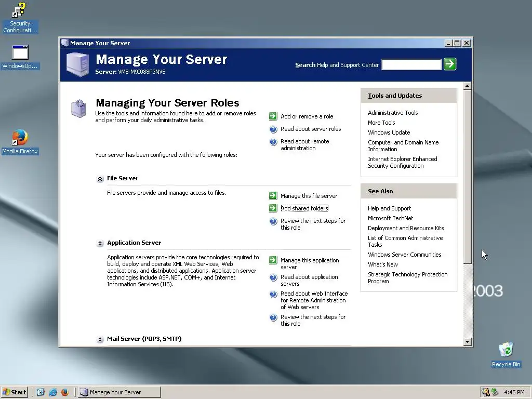Click the Add shared folders link
This screenshot has width=532, height=399.
(304, 208)
